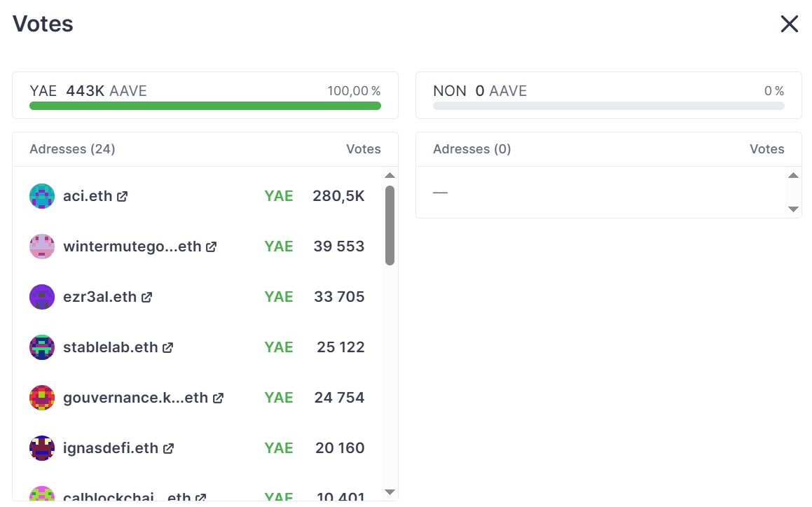Image resolution: width=812 pixels, height=507 pixels.
Task: Open external link icon beside gouvernance.k...eth
Action: (218, 398)
